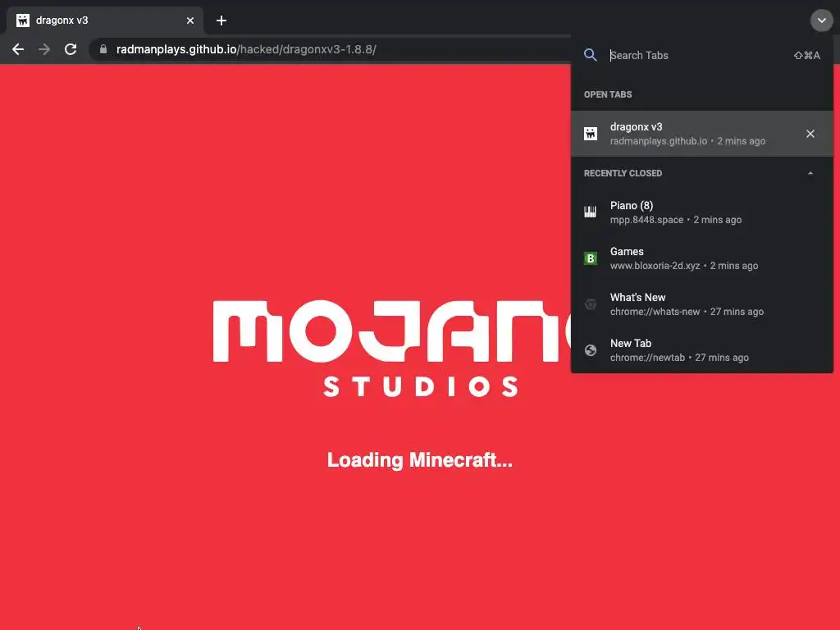Click the RECENTLY CLOSED heading

[x=623, y=173]
